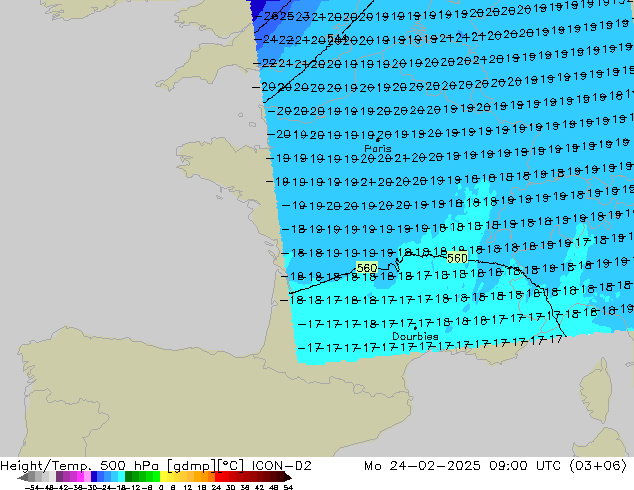The width and height of the screenshot is (634, 490).
Task: Click the Height/Temp. title text
Action: [x=45, y=465]
